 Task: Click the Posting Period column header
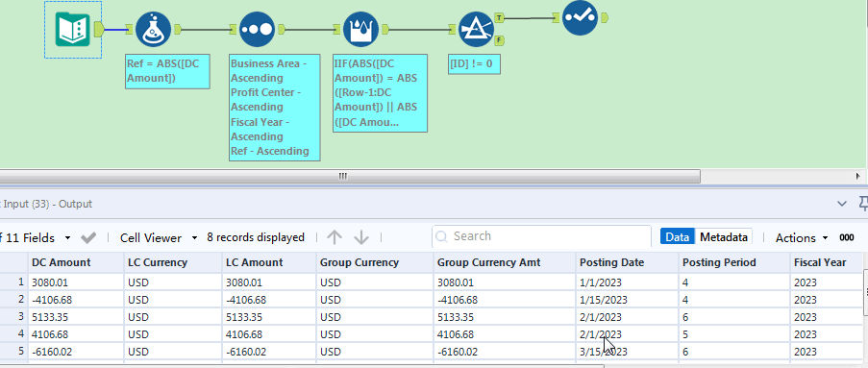click(734, 262)
